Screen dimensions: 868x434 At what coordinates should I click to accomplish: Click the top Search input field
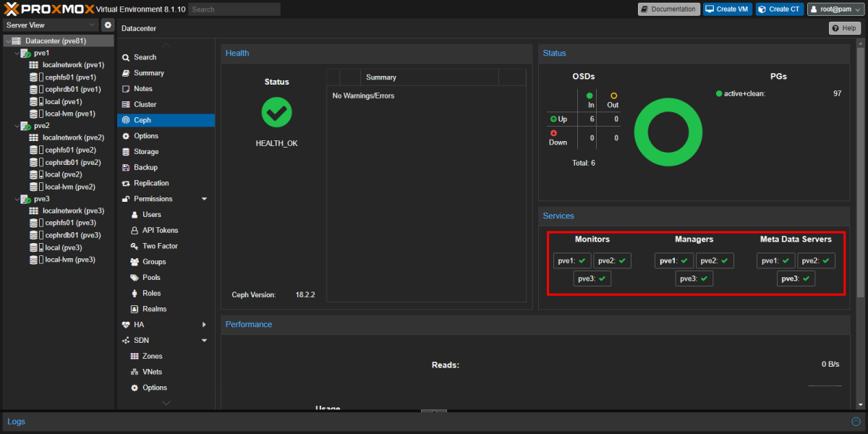click(x=234, y=9)
